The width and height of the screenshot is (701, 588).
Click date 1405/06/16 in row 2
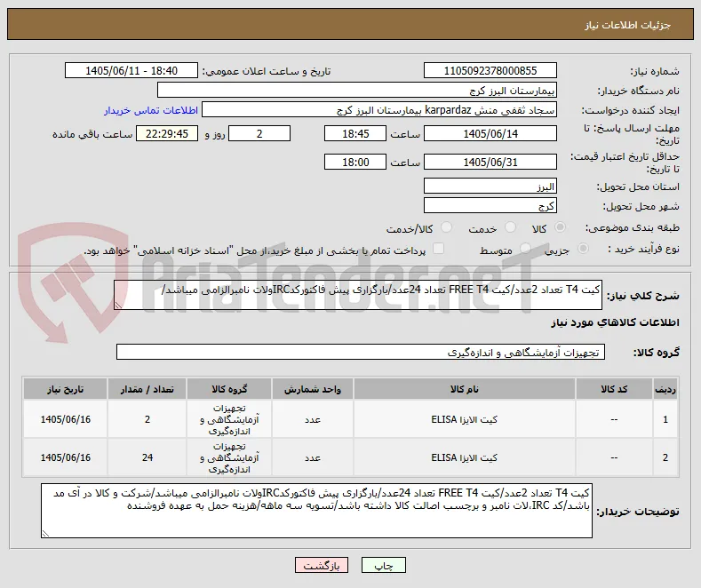[65, 457]
